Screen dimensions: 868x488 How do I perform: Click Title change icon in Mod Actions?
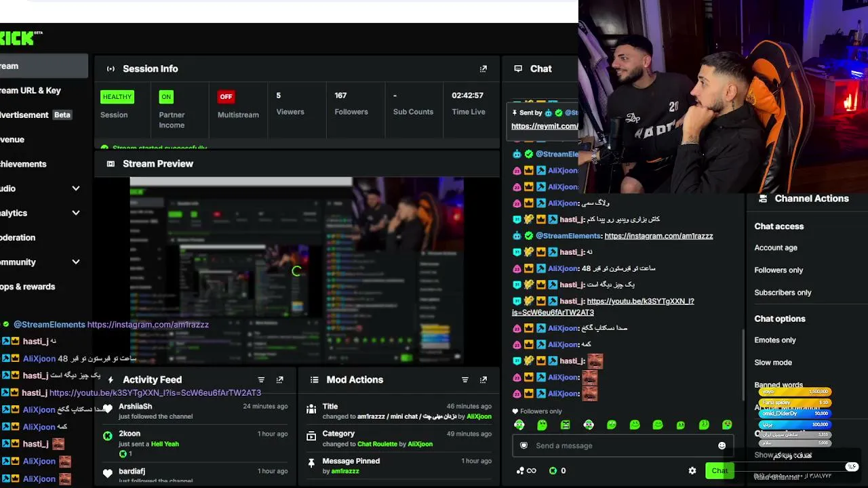[311, 409]
